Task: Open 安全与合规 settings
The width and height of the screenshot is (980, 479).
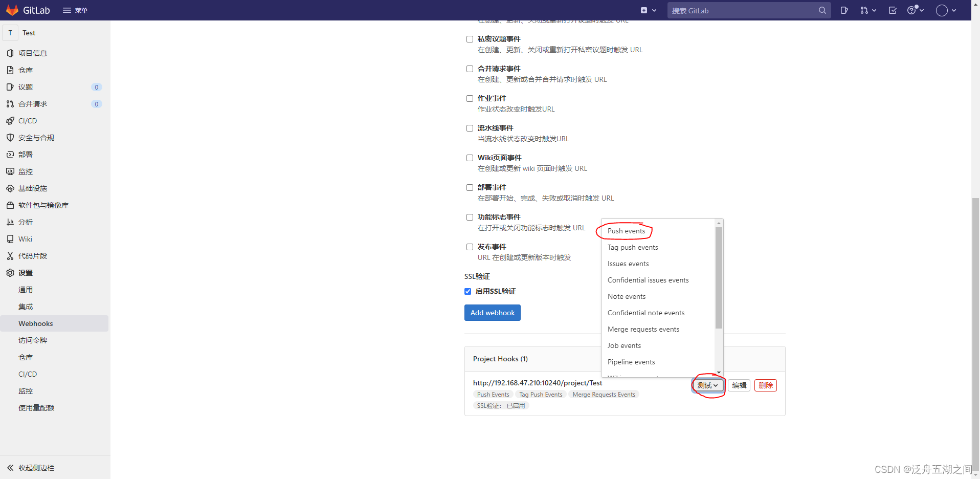Action: coord(36,137)
